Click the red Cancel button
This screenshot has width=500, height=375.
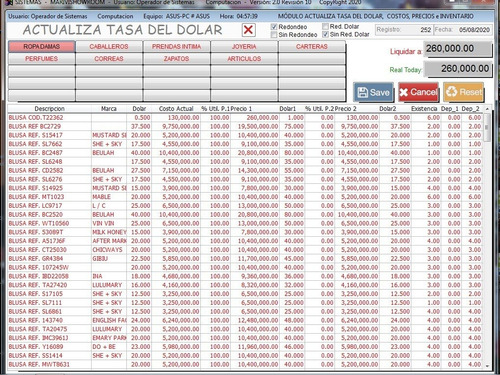(418, 92)
